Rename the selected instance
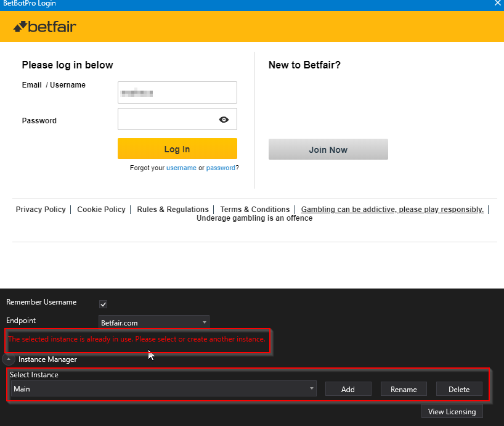This screenshot has width=504, height=426. (x=404, y=389)
